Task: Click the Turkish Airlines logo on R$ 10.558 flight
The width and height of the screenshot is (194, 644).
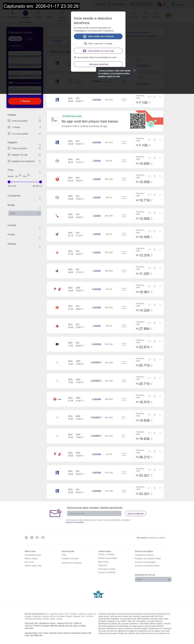Action: [x=57, y=179]
